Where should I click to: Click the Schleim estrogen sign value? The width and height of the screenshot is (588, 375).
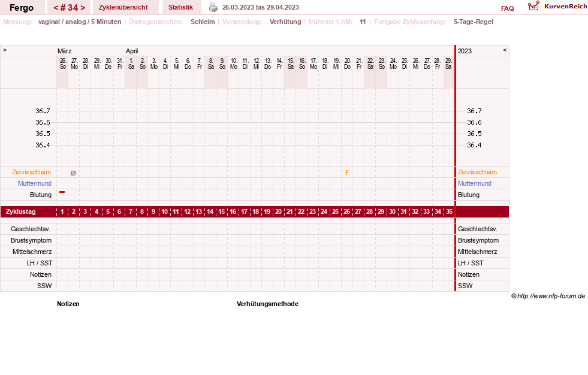pyautogui.click(x=203, y=22)
